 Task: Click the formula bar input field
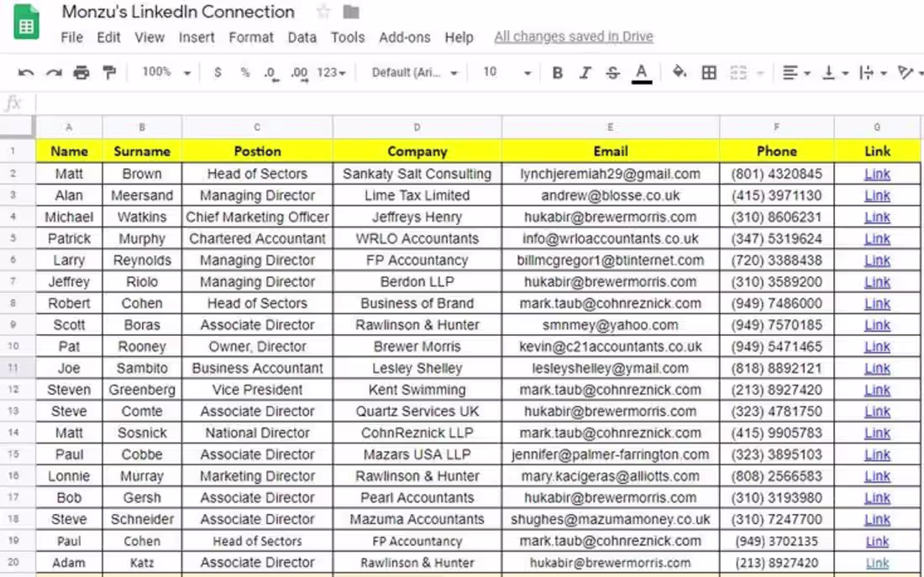point(479,104)
